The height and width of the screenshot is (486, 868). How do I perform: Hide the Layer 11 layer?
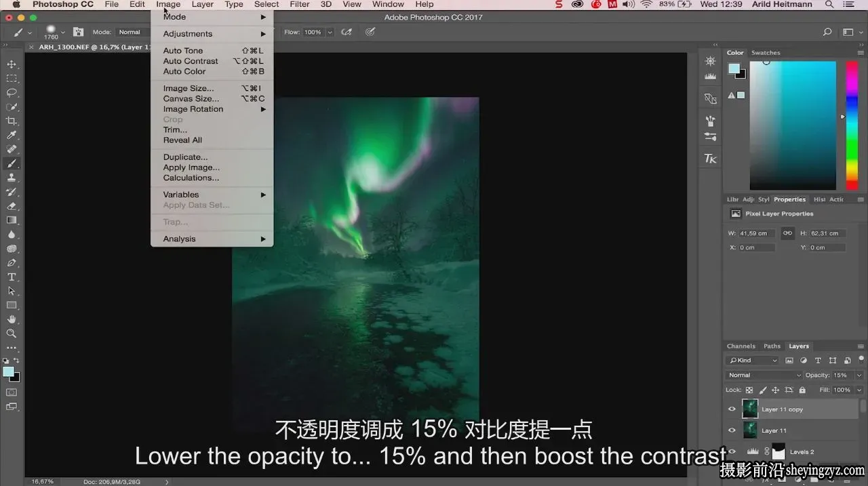732,430
